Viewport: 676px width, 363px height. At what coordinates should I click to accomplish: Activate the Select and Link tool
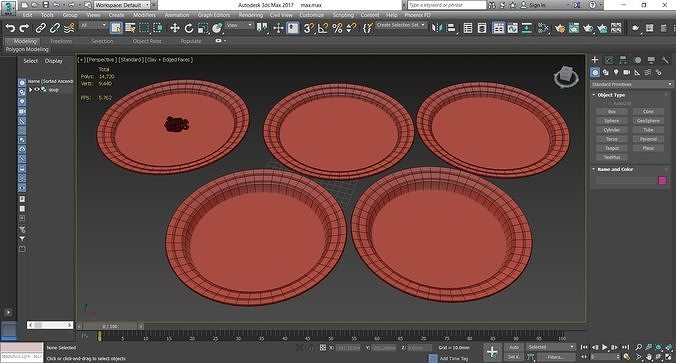click(x=41, y=28)
